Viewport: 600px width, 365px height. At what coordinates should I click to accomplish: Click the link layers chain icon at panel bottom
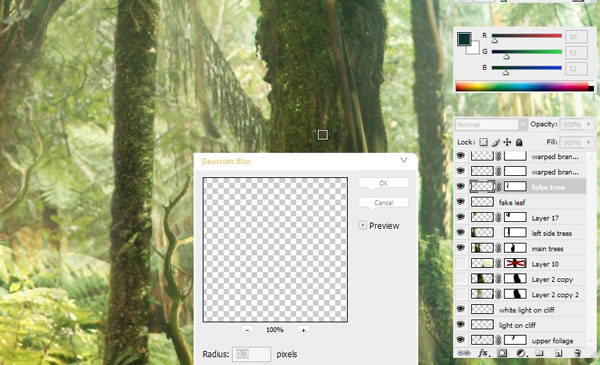click(x=464, y=353)
